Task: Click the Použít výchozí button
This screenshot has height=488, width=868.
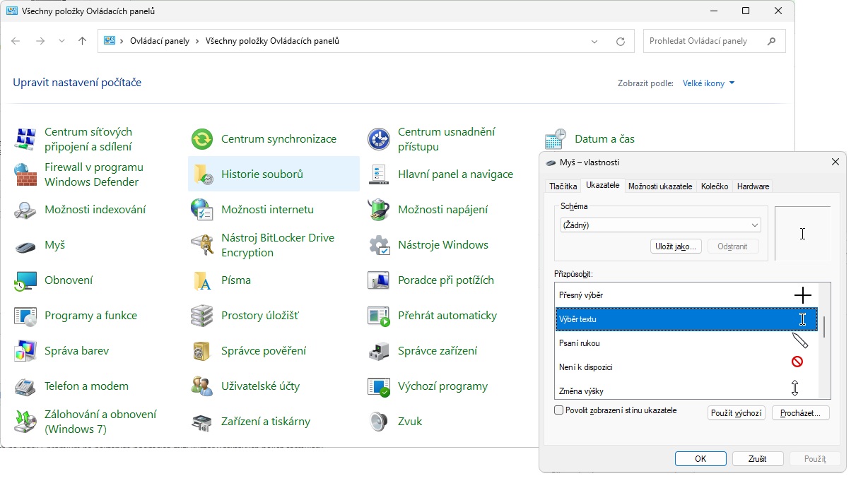Action: 737,413
